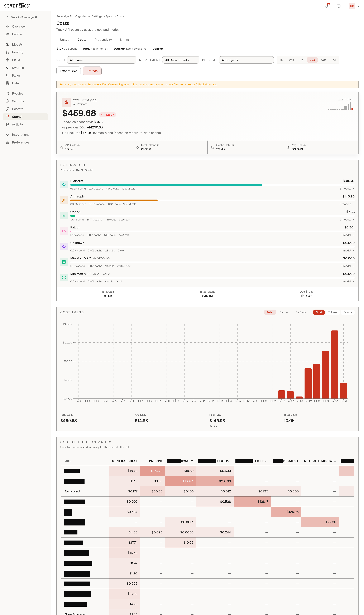Open Routing in the sidebar

(x=25, y=52)
